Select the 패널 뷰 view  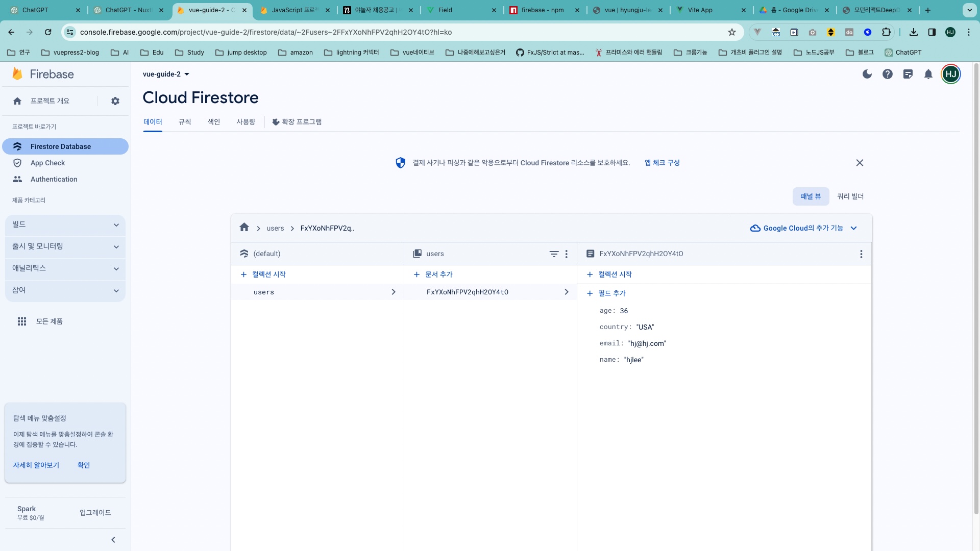(x=811, y=196)
